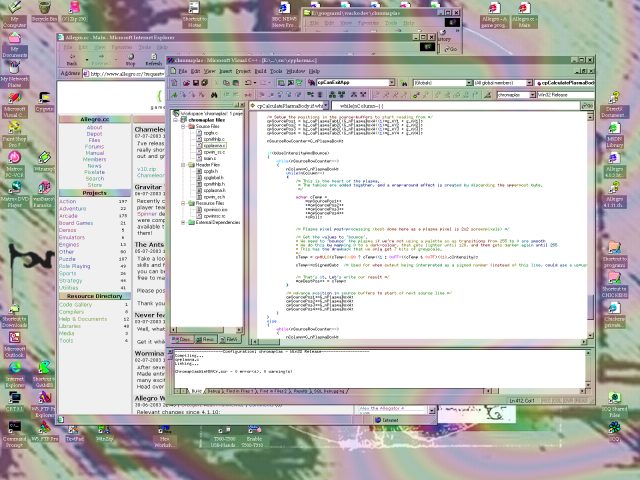Viewport: 640px width, 480px height.
Task: Click the Find binoculars icon on second toolbar row
Action: (214, 95)
